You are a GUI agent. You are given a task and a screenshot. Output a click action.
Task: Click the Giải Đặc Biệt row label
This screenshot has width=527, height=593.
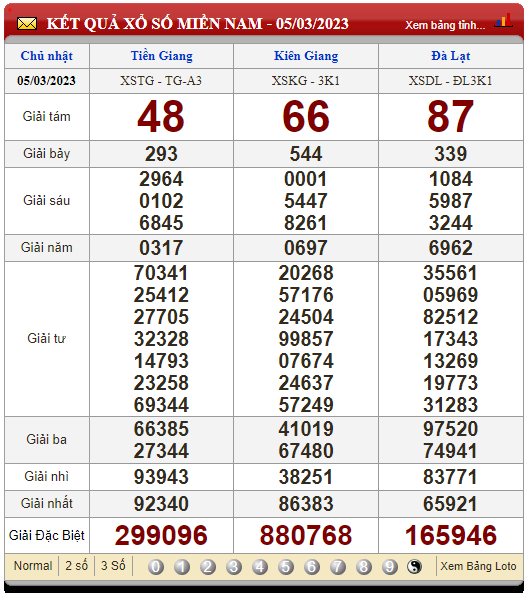[47, 536]
